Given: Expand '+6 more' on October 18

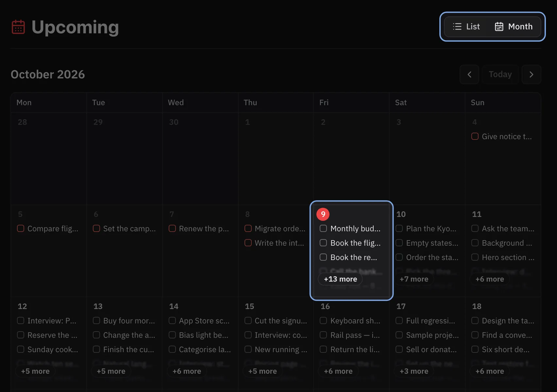Looking at the screenshot, I should click(x=490, y=371).
